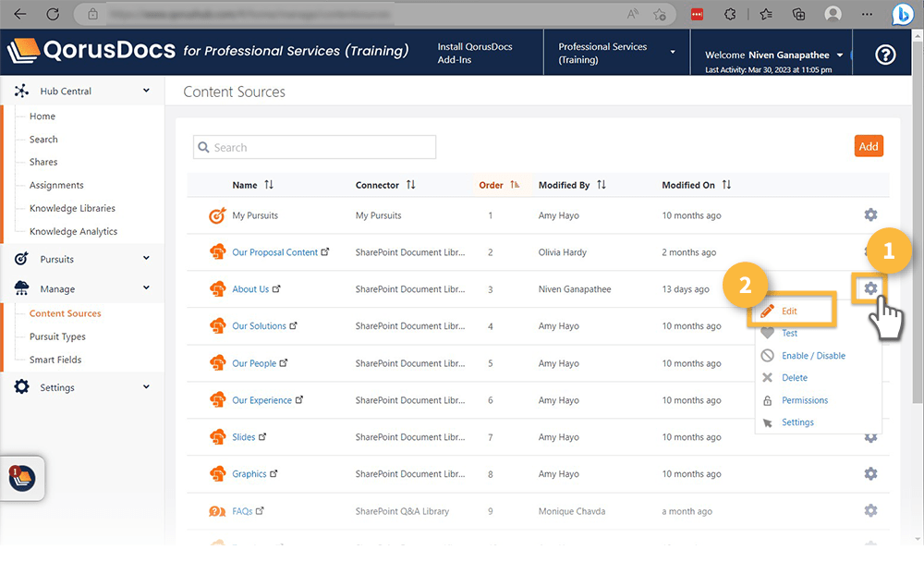Open Pursuit Types under Manage
Screen dimensions: 924x562
coord(57,336)
